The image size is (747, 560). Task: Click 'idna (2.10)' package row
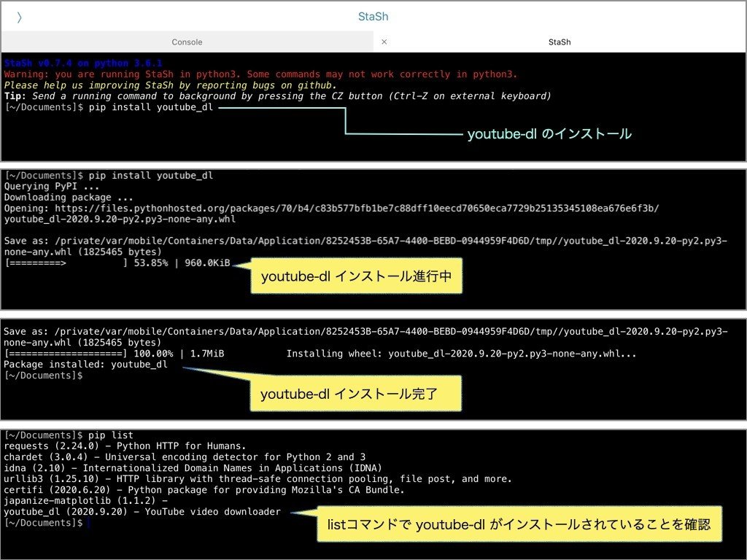pos(193,468)
